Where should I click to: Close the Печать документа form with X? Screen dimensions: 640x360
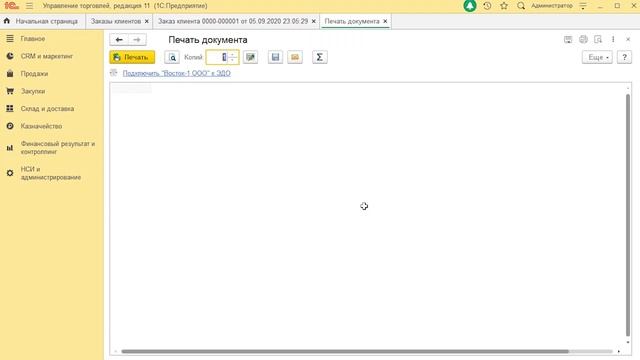tap(628, 39)
